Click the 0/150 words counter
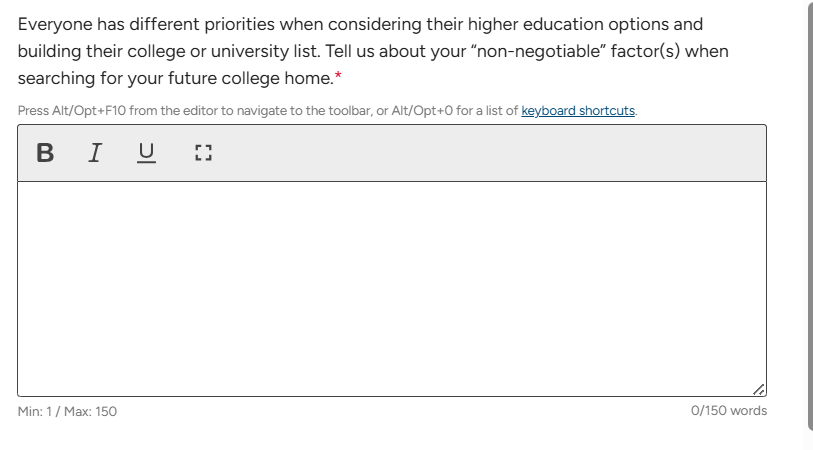Screen dimensions: 813x450 click(729, 411)
